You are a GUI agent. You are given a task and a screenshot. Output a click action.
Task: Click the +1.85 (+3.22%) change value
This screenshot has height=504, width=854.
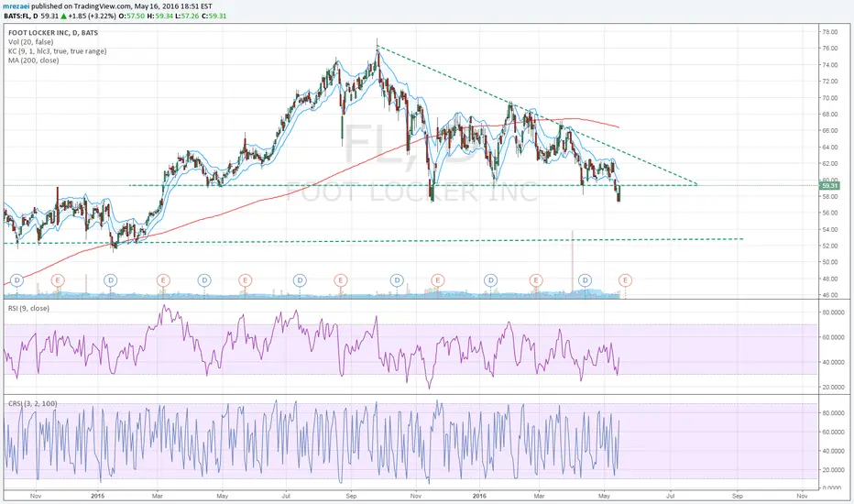[x=92, y=16]
